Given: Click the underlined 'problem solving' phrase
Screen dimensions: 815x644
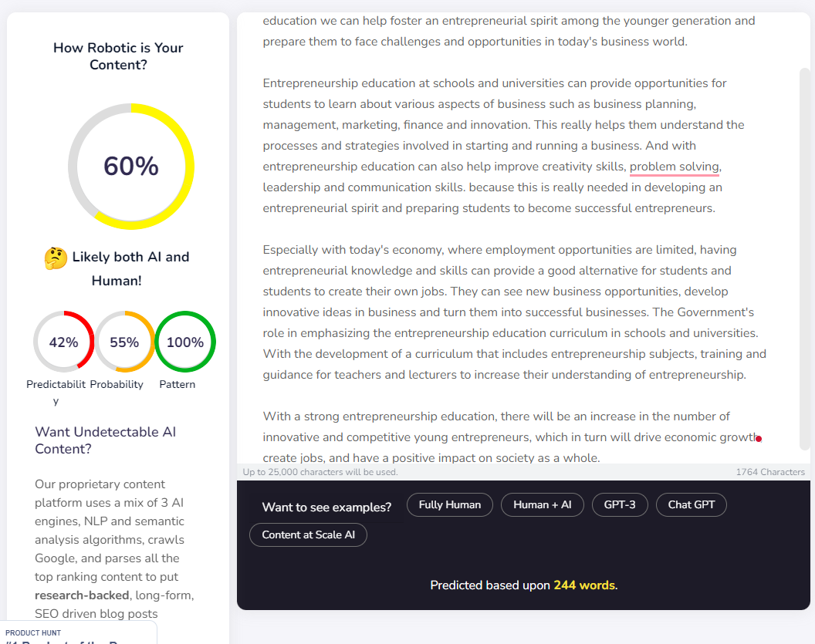Looking at the screenshot, I should tap(674, 167).
